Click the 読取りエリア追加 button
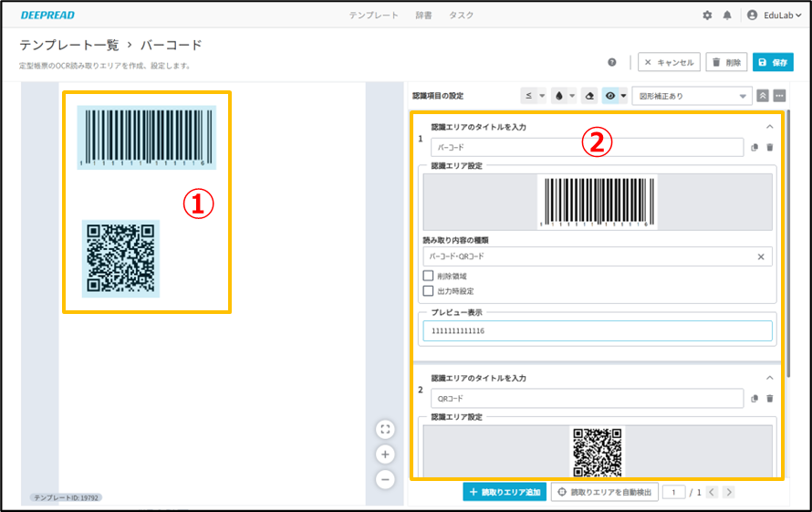This screenshot has width=812, height=512. (505, 492)
